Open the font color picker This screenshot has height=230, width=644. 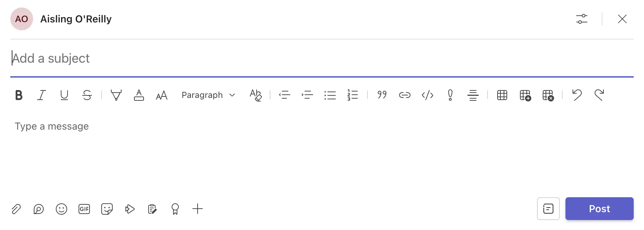[x=139, y=95]
